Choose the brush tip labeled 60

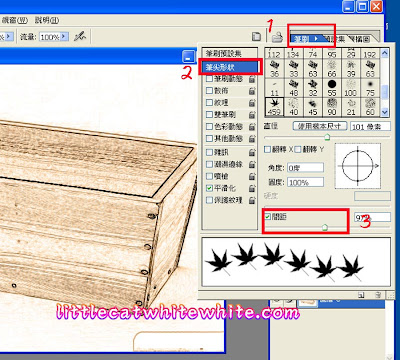click(x=370, y=107)
